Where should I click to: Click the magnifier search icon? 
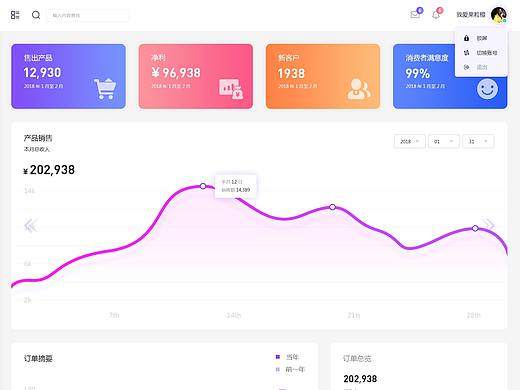36,15
